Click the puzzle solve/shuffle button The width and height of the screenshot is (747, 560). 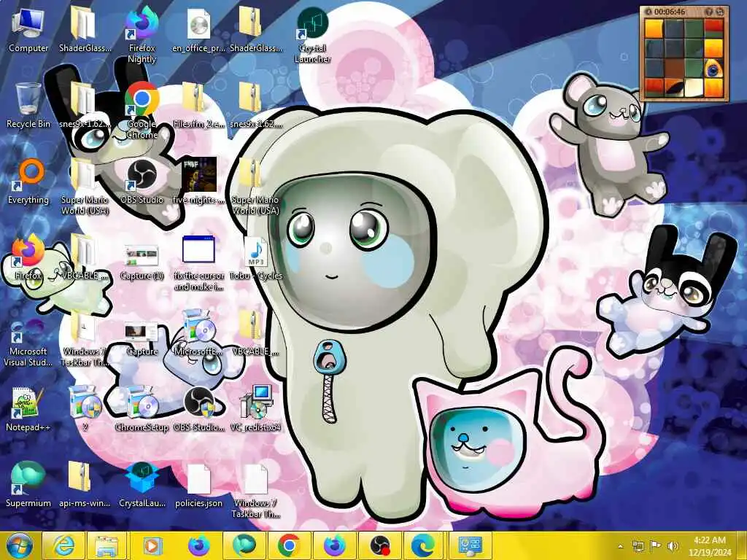720,12
